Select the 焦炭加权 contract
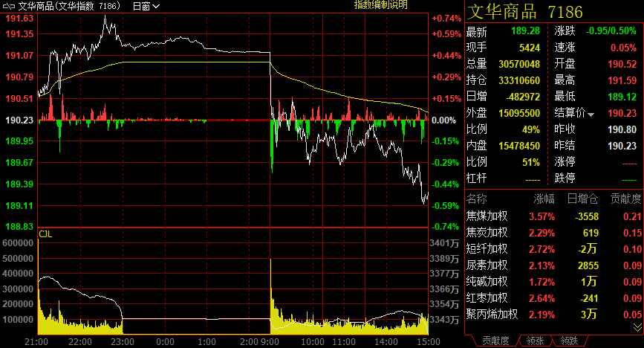This screenshot has width=644, height=348. pos(487,232)
